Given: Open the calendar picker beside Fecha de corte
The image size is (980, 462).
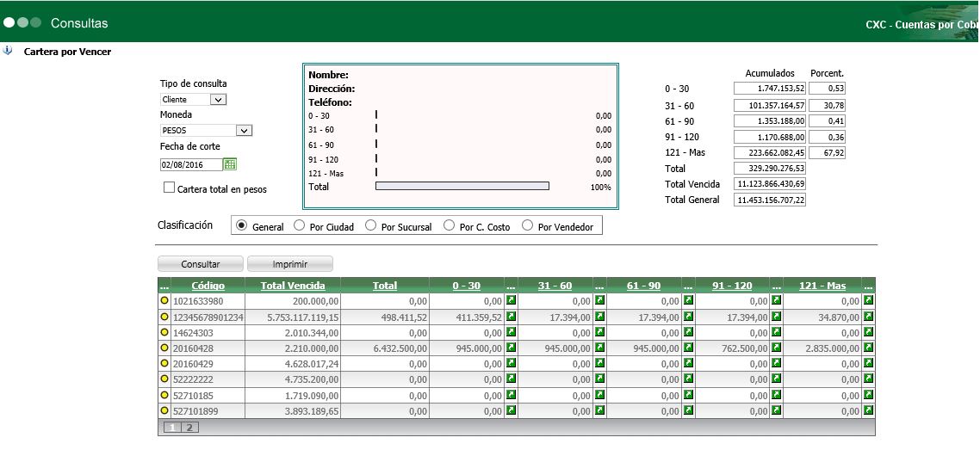Looking at the screenshot, I should tap(230, 164).
